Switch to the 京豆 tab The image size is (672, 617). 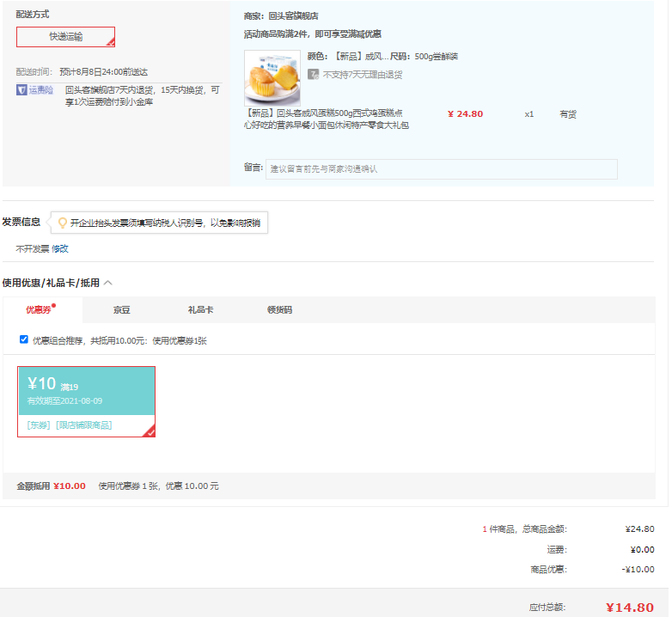tap(122, 309)
